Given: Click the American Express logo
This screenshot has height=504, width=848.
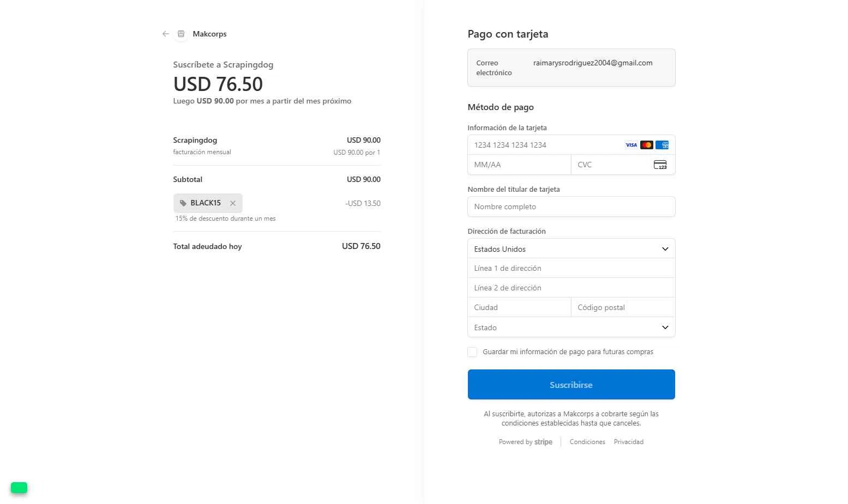Looking at the screenshot, I should pyautogui.click(x=661, y=145).
